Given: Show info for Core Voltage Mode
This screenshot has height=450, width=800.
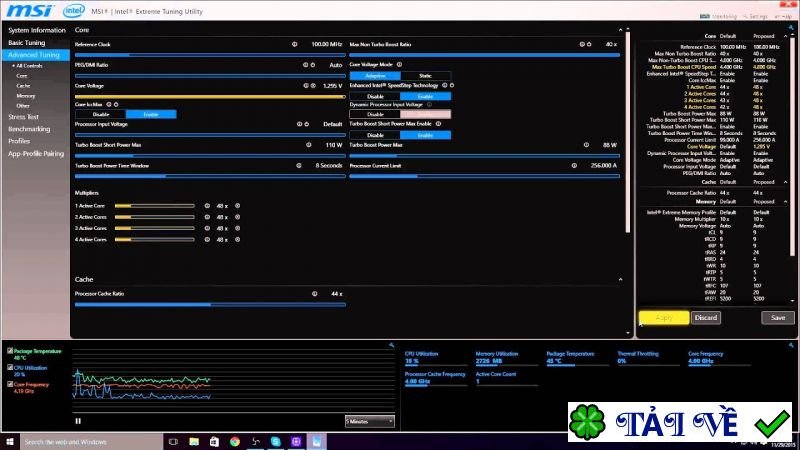Looking at the screenshot, I should pos(399,65).
